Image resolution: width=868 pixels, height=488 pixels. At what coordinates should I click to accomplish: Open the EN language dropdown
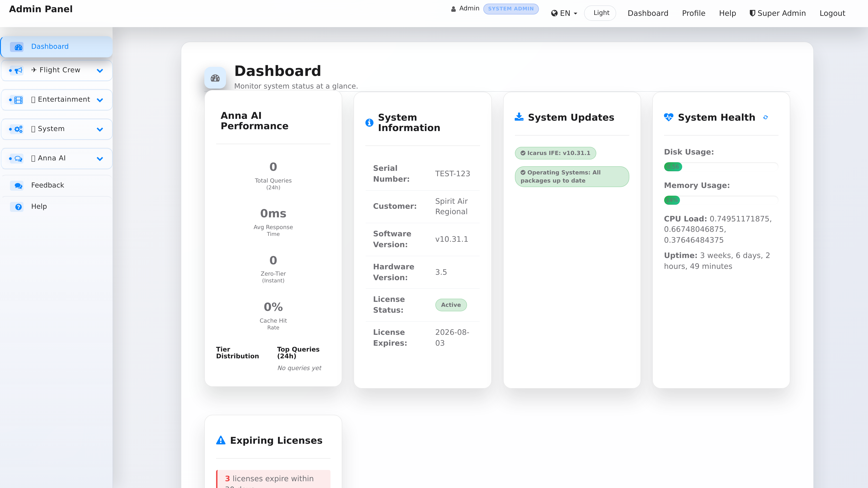(x=564, y=14)
